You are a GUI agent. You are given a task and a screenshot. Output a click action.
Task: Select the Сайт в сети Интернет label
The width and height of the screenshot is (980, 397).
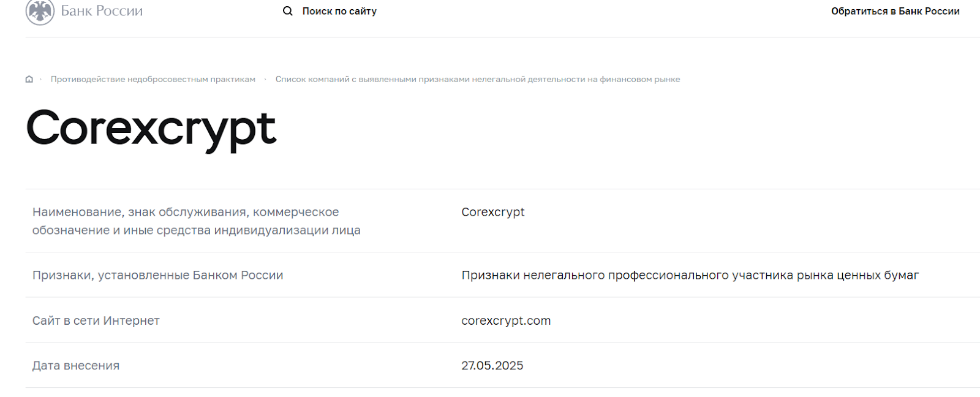pyautogui.click(x=96, y=320)
